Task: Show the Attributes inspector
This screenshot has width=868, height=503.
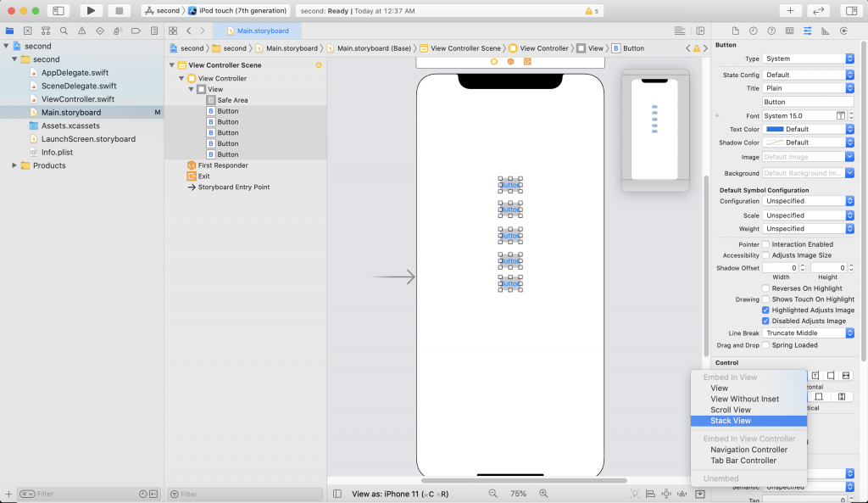Action: [x=808, y=31]
